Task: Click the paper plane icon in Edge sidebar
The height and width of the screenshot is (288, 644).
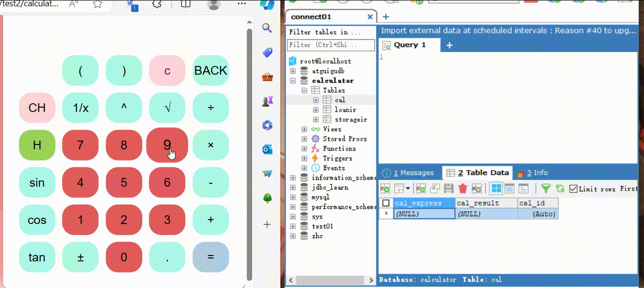Action: click(x=267, y=174)
